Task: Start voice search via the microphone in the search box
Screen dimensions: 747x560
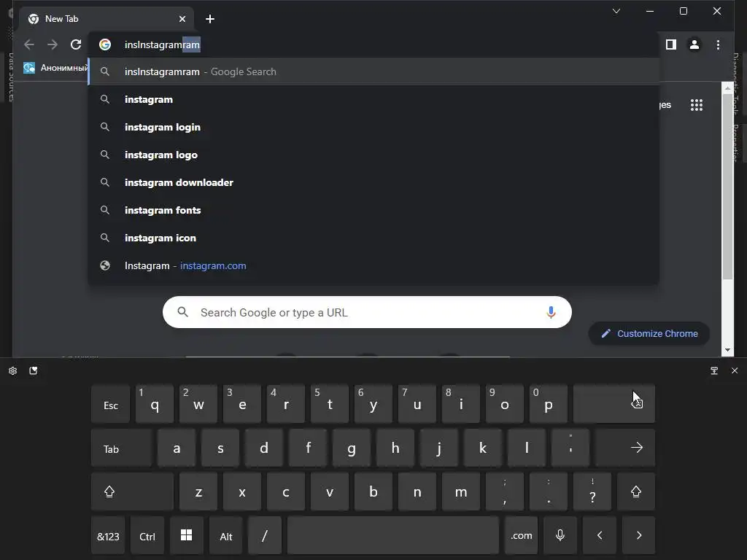Action: click(x=551, y=312)
